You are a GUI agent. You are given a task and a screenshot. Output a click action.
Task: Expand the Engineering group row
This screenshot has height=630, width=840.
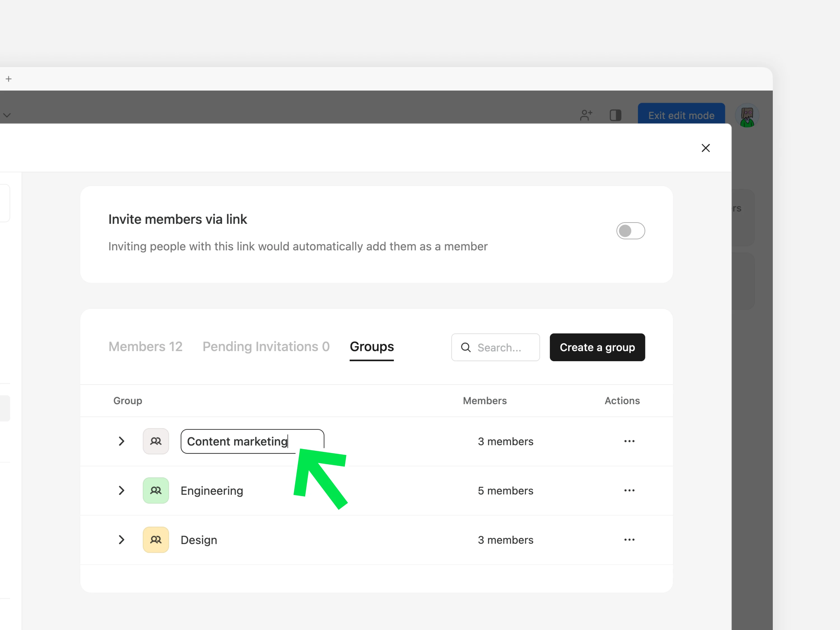[x=122, y=491]
